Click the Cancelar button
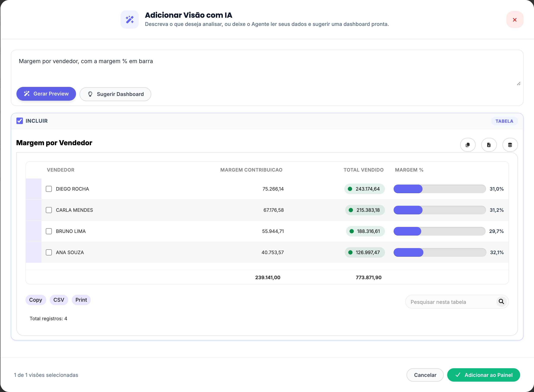 pos(425,375)
